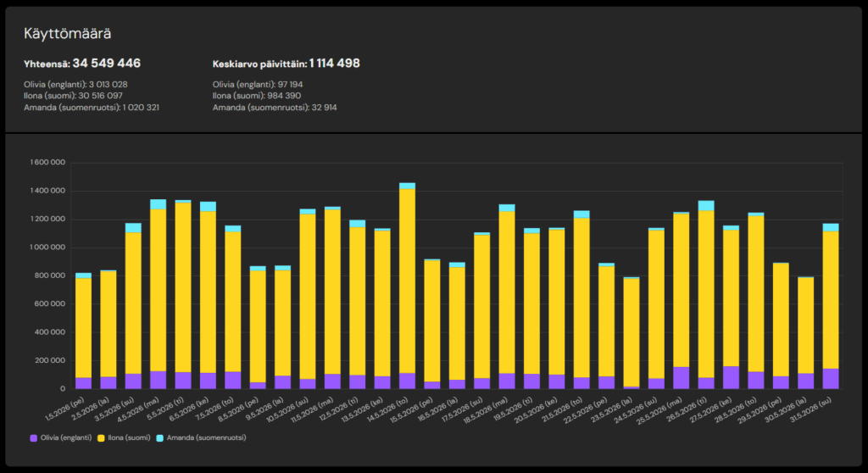Screen dimensions: 868x473
Task: Select the cyan Amanda segment of the 4.5.2026 bar
Action: [x=158, y=204]
